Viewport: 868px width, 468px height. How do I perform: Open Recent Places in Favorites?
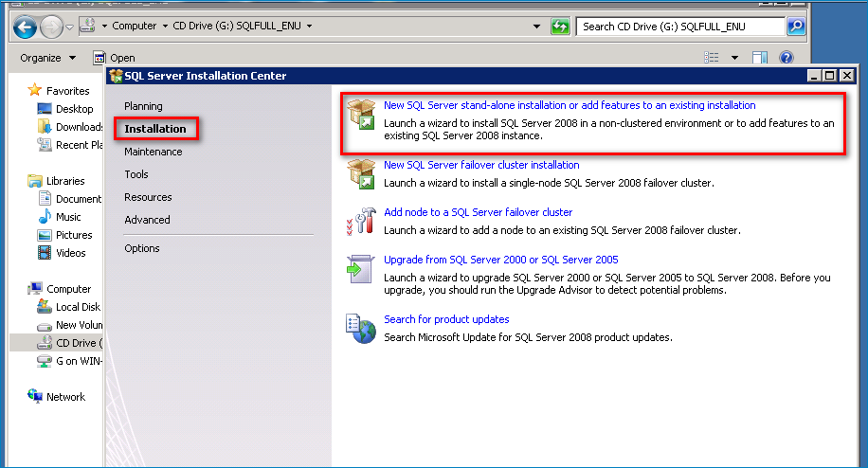click(x=80, y=145)
